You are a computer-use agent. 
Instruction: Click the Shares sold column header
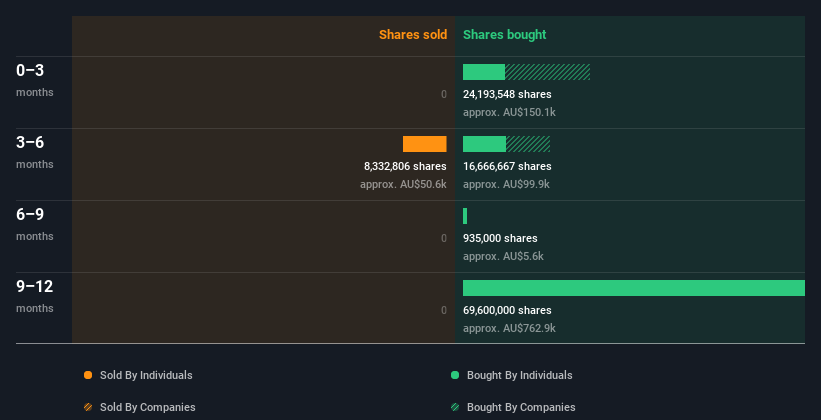click(x=413, y=35)
